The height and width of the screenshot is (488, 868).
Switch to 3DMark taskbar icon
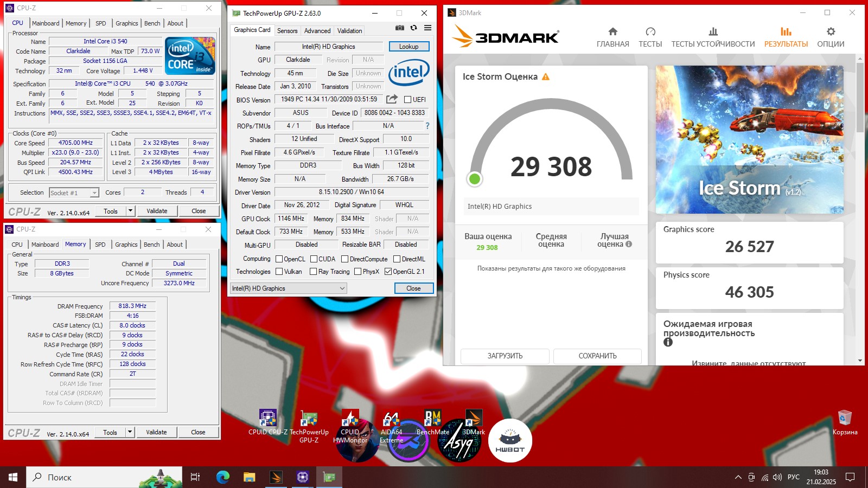click(x=276, y=477)
